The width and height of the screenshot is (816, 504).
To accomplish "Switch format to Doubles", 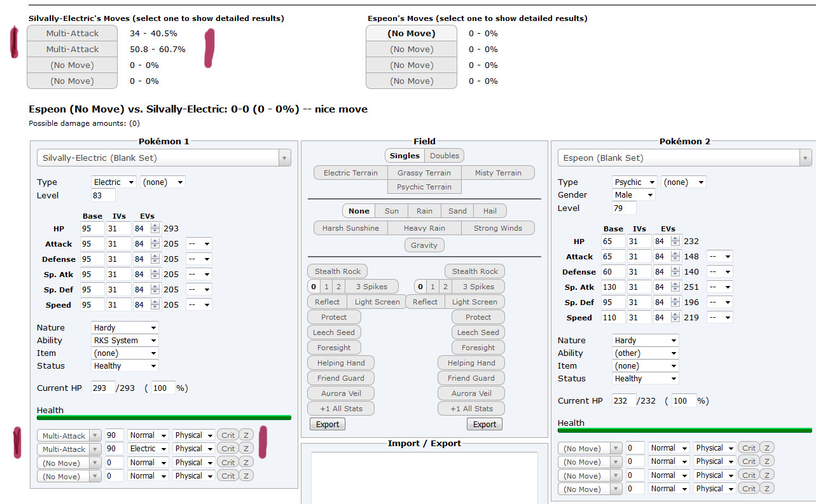I will click(444, 156).
